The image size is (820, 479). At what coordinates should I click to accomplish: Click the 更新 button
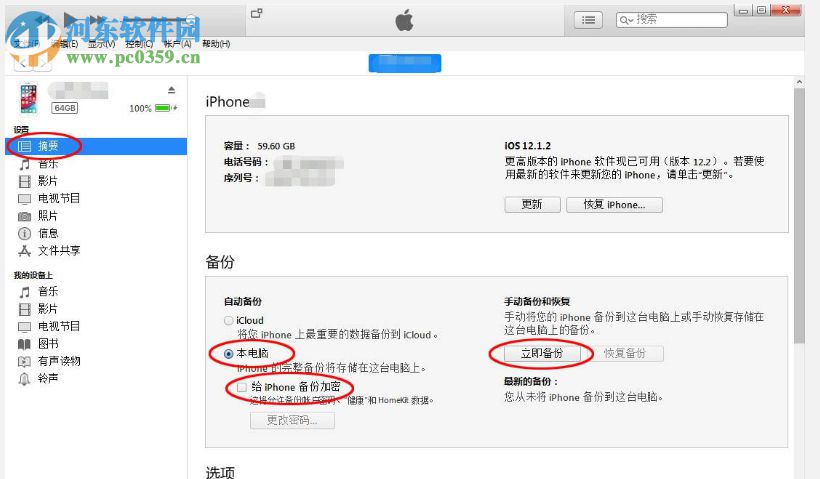click(532, 204)
